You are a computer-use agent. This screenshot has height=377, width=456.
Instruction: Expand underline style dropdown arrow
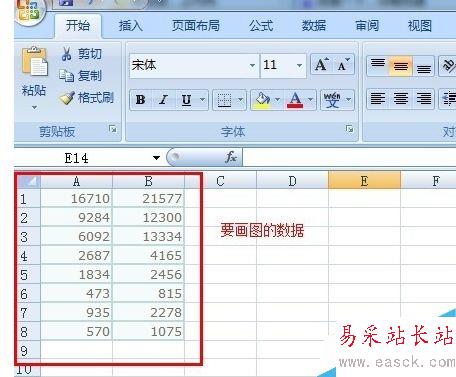202,100
